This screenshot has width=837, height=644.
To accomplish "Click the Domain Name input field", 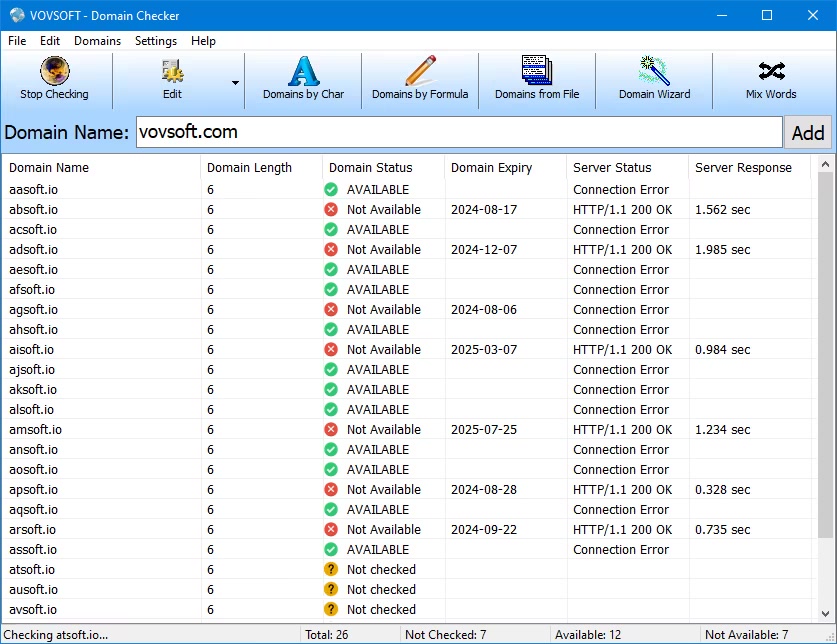I will pos(458,132).
